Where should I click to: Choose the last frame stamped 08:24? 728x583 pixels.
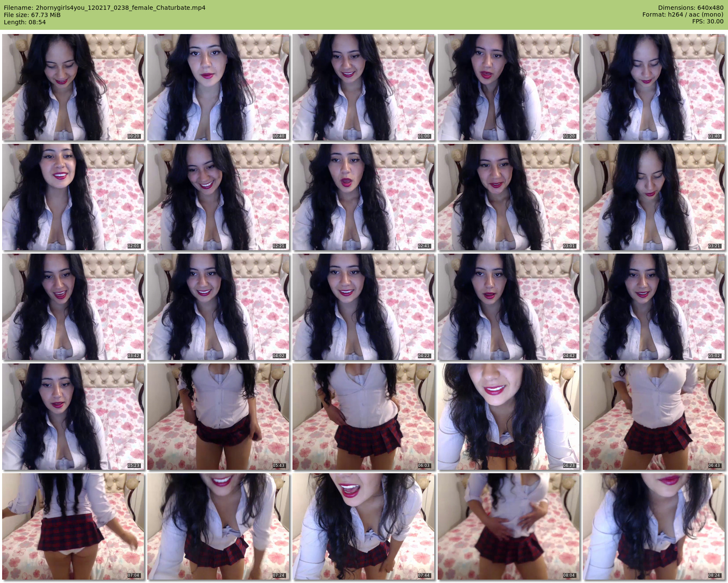point(654,526)
